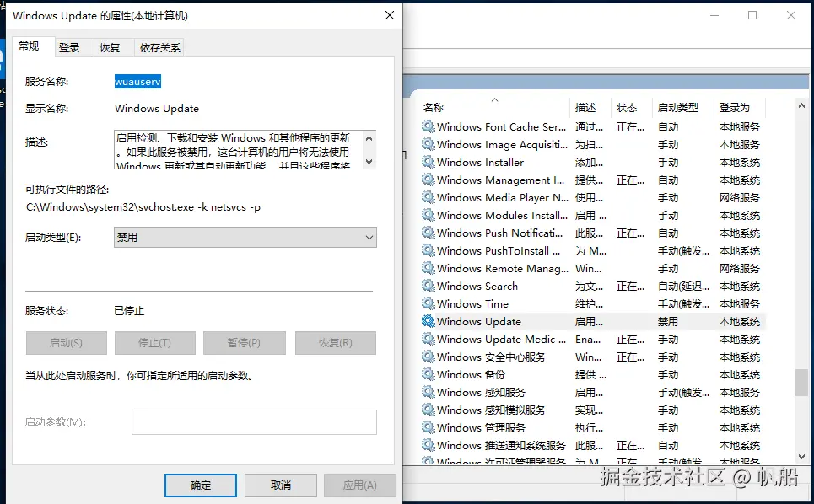814x504 pixels.
Task: Click the 应用(A) button
Action: point(359,485)
